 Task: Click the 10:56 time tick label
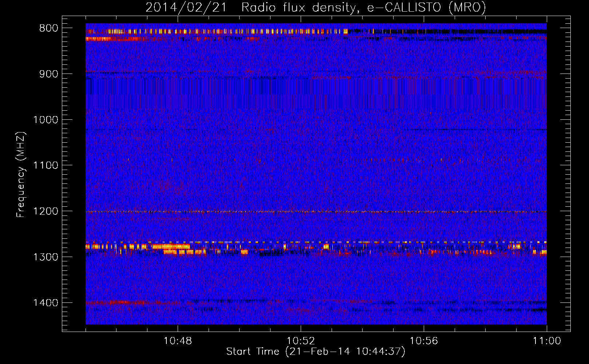424,341
